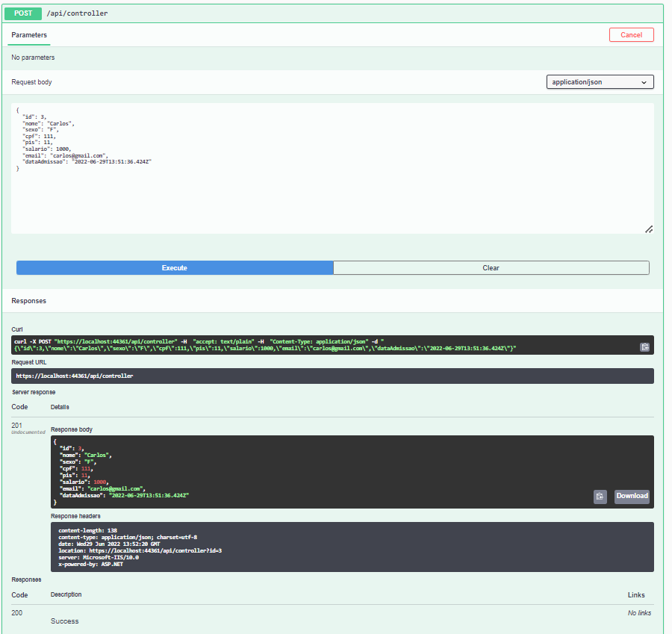Execute the POST request
Viewport: 672px width, 634px height.
coord(174,267)
